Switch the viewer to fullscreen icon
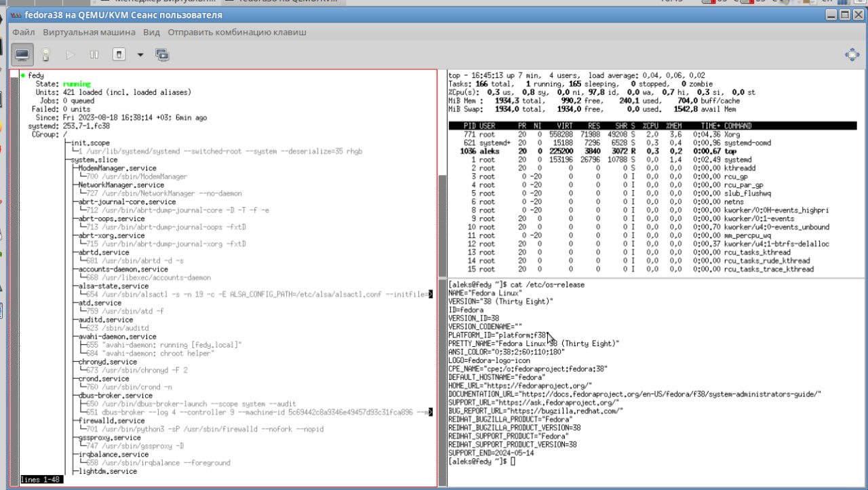The width and height of the screenshot is (868, 490). click(x=852, y=55)
